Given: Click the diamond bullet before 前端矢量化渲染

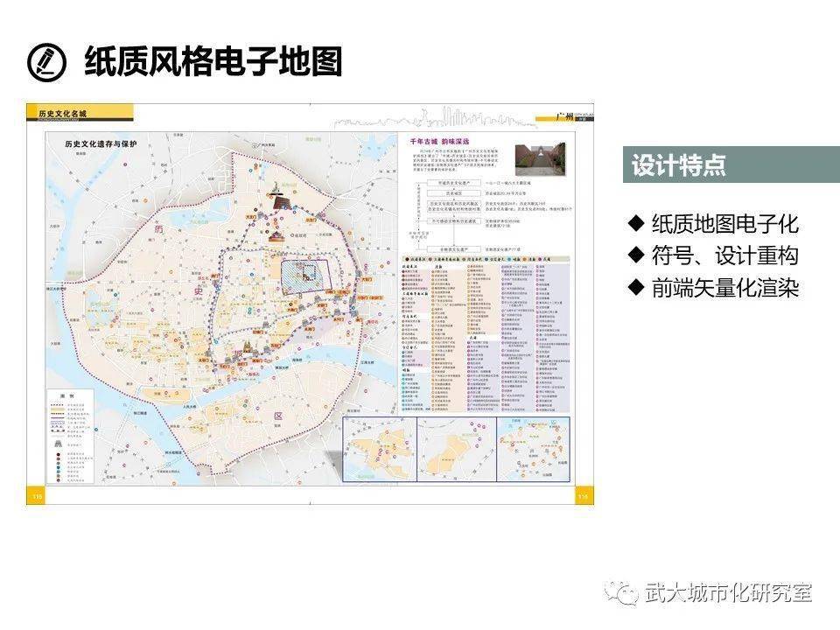Looking at the screenshot, I should [636, 287].
